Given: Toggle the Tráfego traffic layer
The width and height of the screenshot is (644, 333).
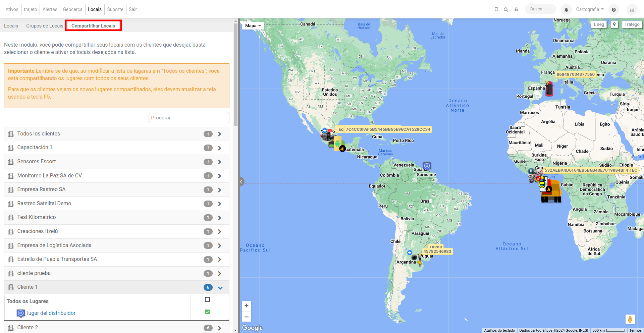Looking at the screenshot, I should [632, 24].
